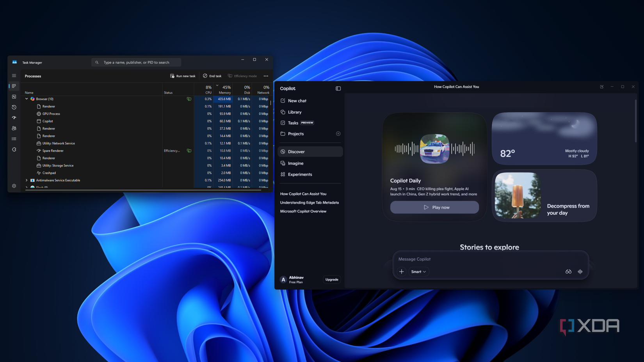Expand Antimalware Service Executable process group
This screenshot has width=644, height=362.
pyautogui.click(x=27, y=180)
